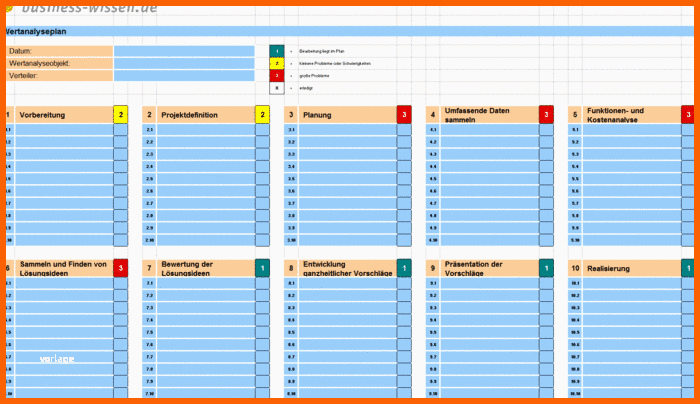Select the yellow legend box numbered 2
Image resolution: width=700 pixels, height=404 pixels.
pos(276,63)
